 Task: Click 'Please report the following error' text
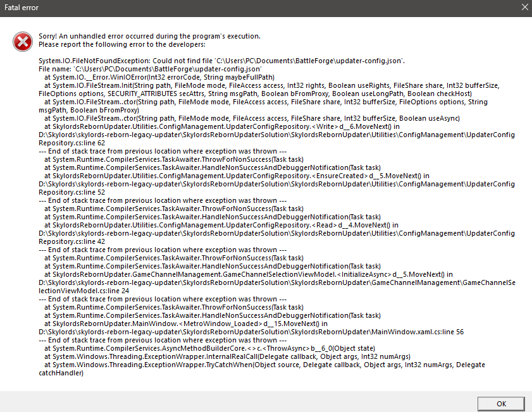122,44
